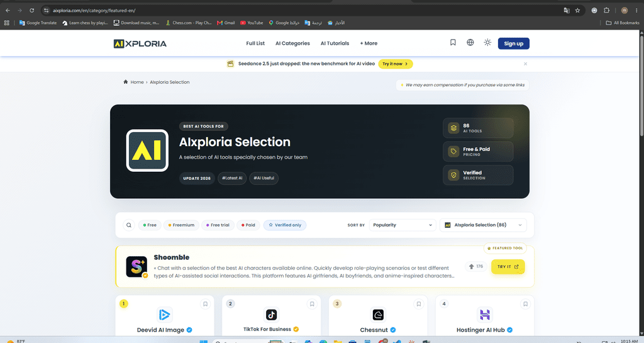Screen dimensions: 644x343
Task: Open the AIxploria Selection (86) category dropdown
Action: (x=483, y=225)
